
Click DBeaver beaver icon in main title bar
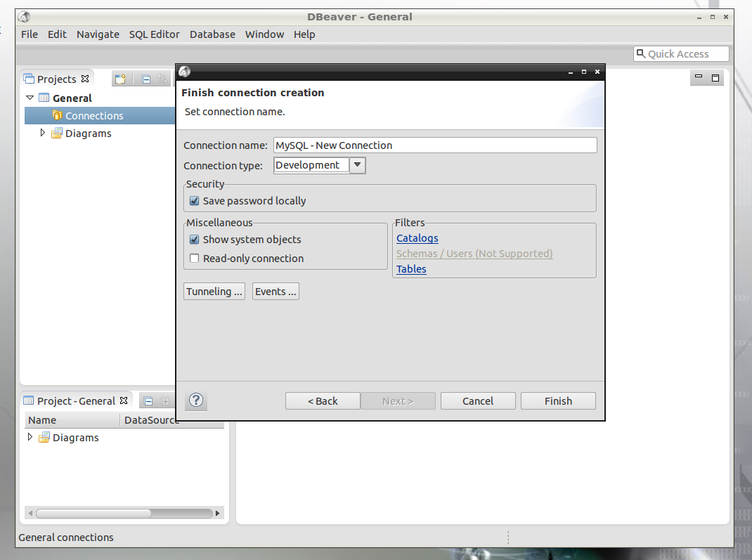tap(25, 17)
